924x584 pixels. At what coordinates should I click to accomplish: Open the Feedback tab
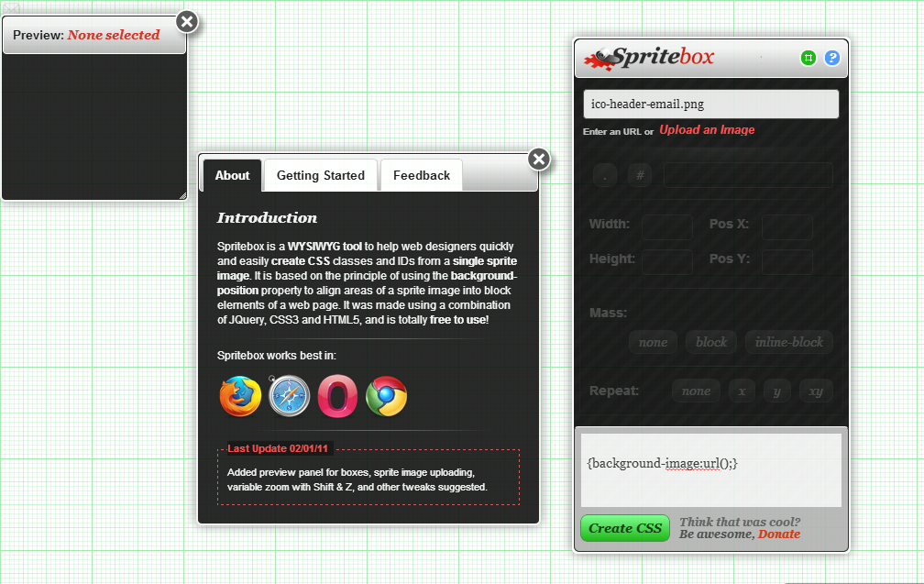421,175
